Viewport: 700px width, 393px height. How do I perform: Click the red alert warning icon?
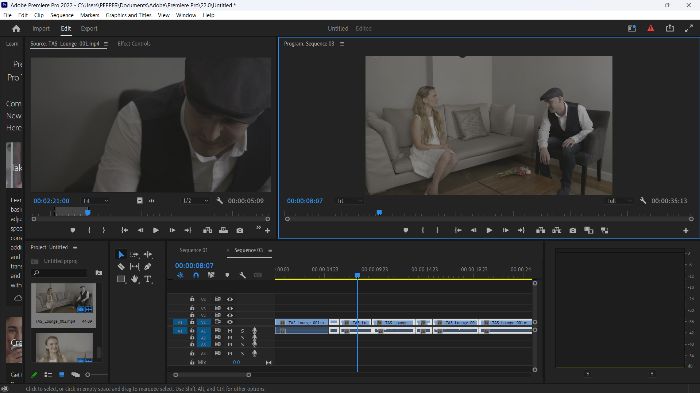click(651, 29)
